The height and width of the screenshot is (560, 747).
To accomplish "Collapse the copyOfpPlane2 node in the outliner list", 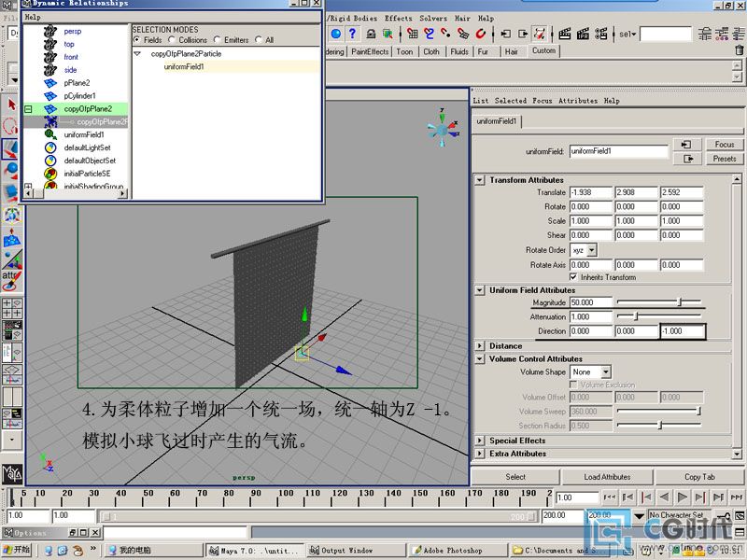I will click(x=28, y=109).
